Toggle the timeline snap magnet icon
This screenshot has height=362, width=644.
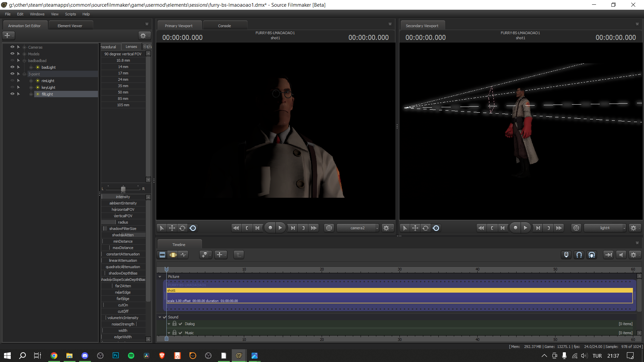coord(579,255)
